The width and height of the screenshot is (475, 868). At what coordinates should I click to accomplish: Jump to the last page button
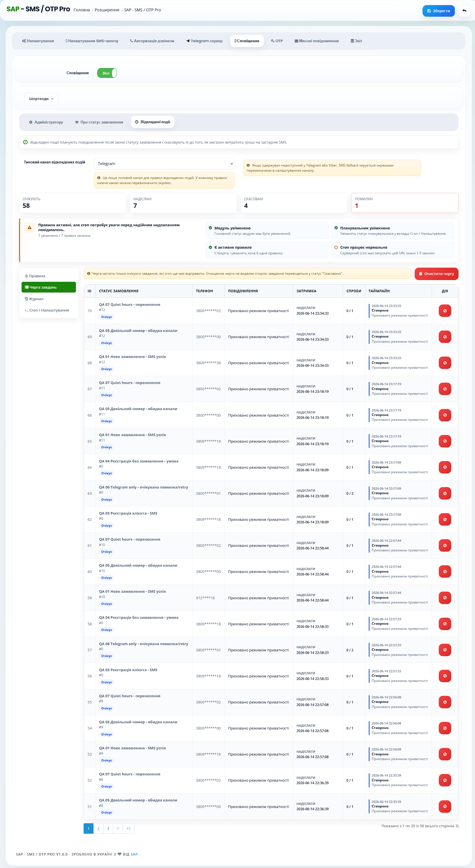[128, 829]
